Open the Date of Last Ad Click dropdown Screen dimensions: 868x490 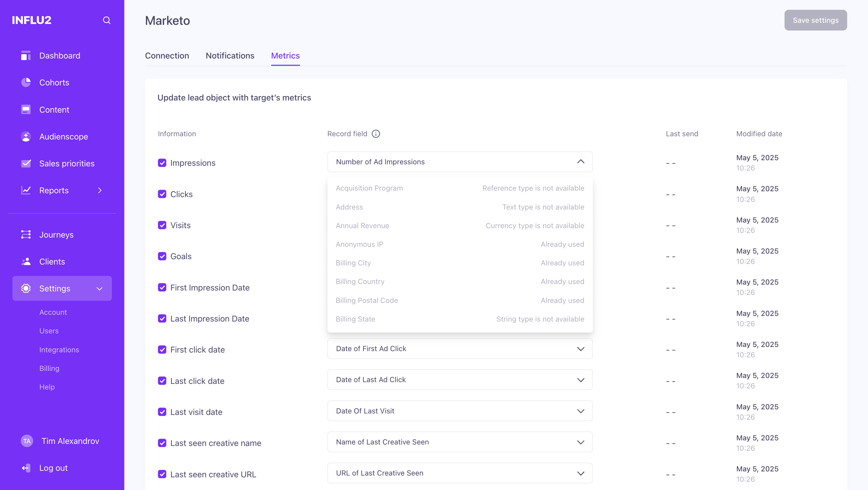[x=460, y=380]
